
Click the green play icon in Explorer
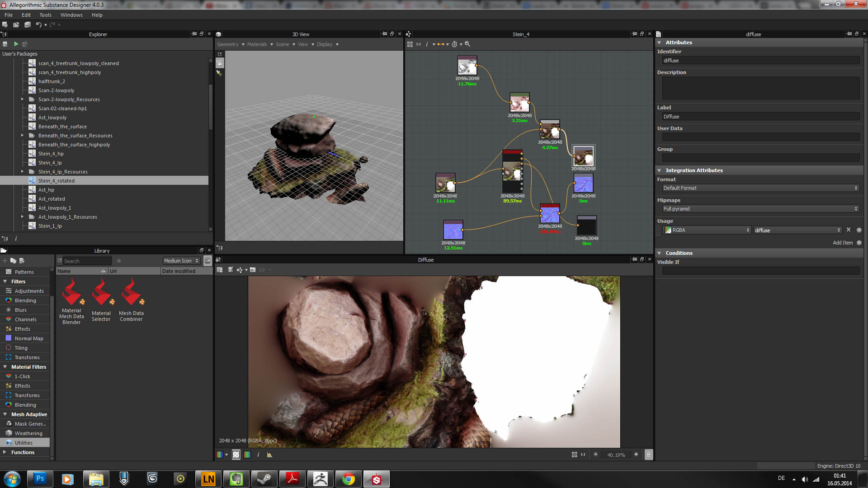pos(16,44)
